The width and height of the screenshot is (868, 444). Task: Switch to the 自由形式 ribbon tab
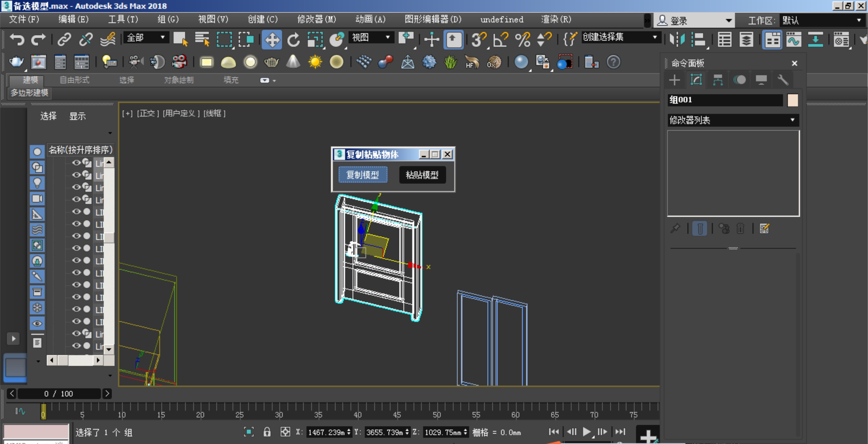pyautogui.click(x=75, y=80)
